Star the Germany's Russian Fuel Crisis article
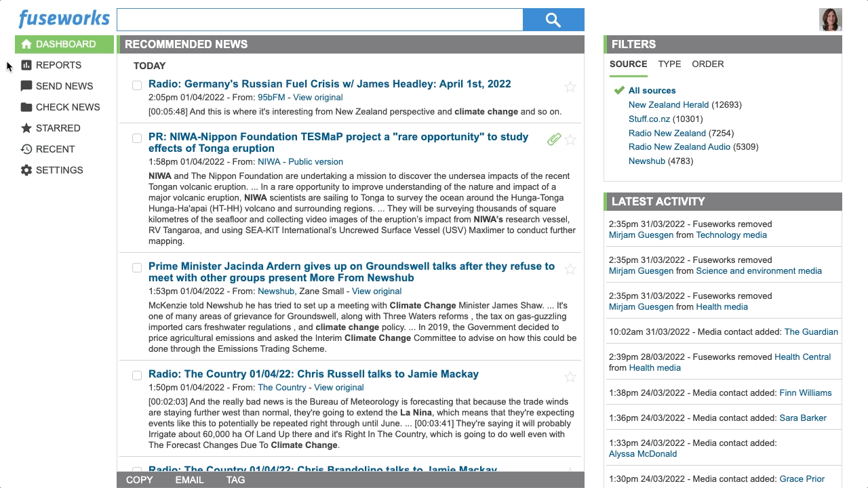This screenshot has width=868, height=488. [x=570, y=86]
